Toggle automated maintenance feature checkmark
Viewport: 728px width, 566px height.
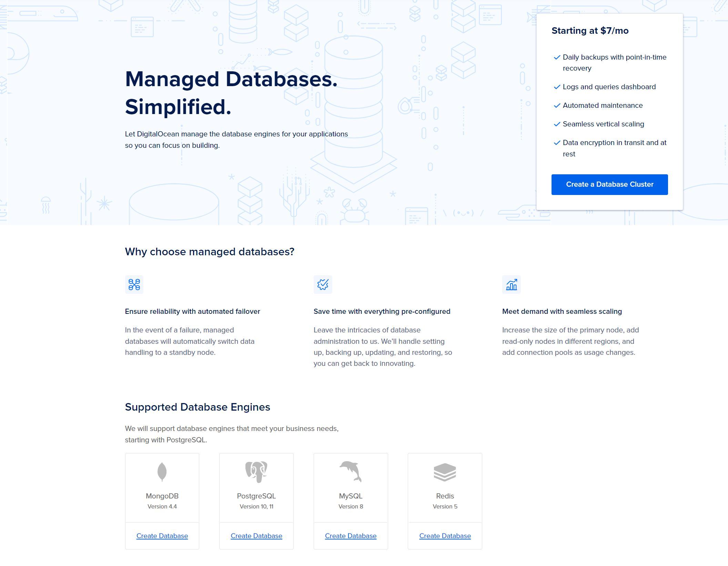point(556,105)
